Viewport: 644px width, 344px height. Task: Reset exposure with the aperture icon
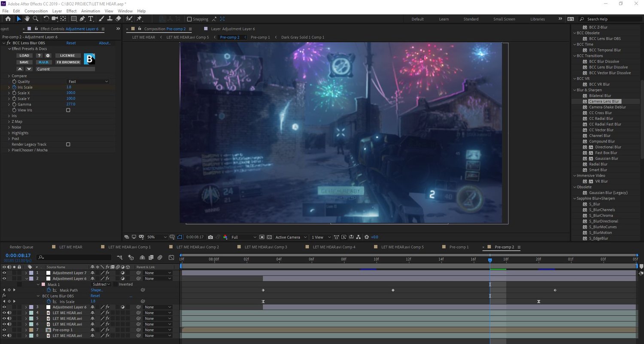[367, 237]
